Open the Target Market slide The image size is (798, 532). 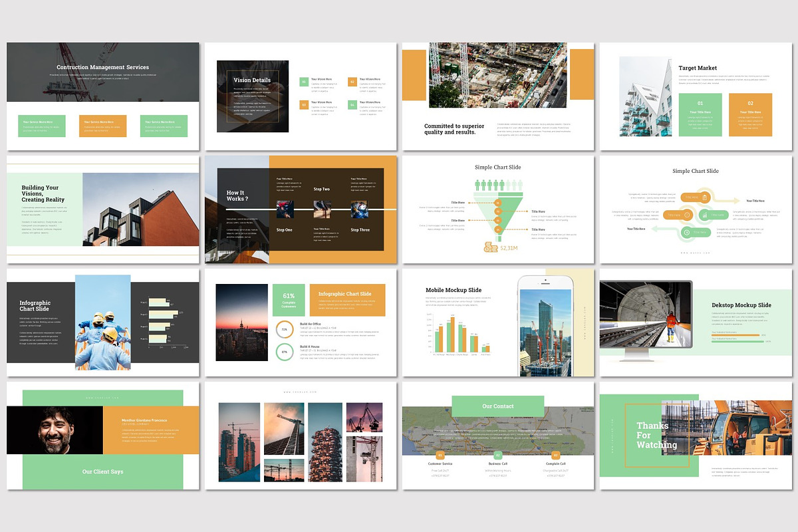coord(696,96)
